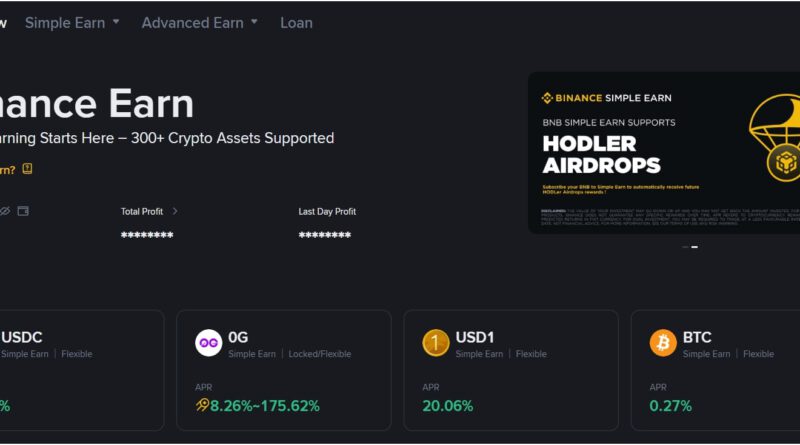Viewport: 800px width, 445px height.
Task: Click the wallet icon
Action: pyautogui.click(x=23, y=211)
